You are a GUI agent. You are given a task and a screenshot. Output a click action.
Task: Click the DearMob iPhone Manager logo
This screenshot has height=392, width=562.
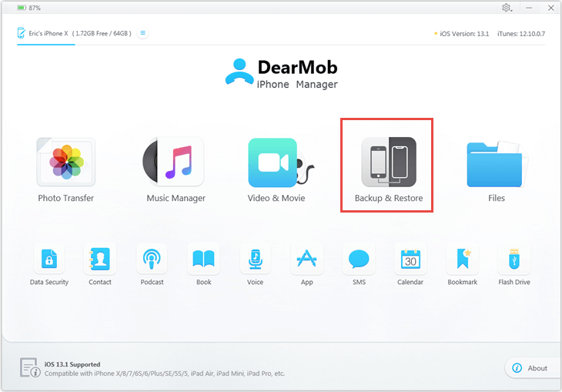(281, 73)
